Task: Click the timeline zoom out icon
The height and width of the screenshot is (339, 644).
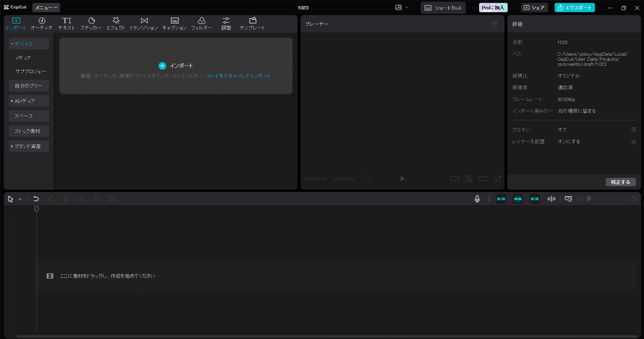Action: pyautogui.click(x=580, y=199)
